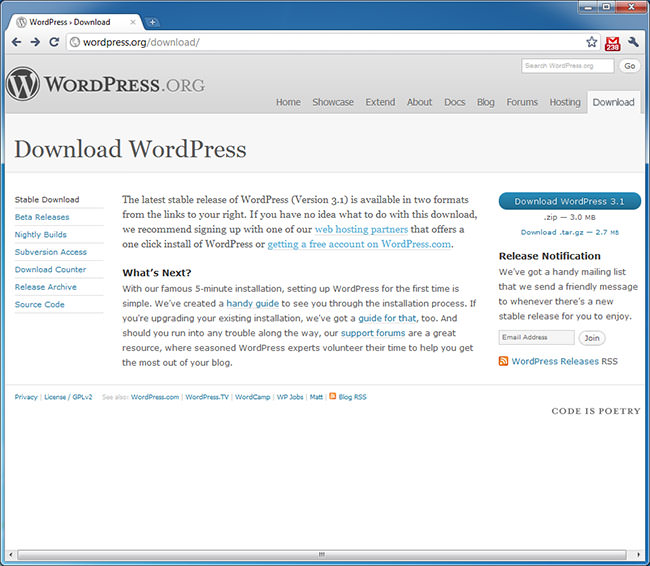Screen dimensions: 650x566
Task: Open the handy guide link
Action: coord(252,304)
